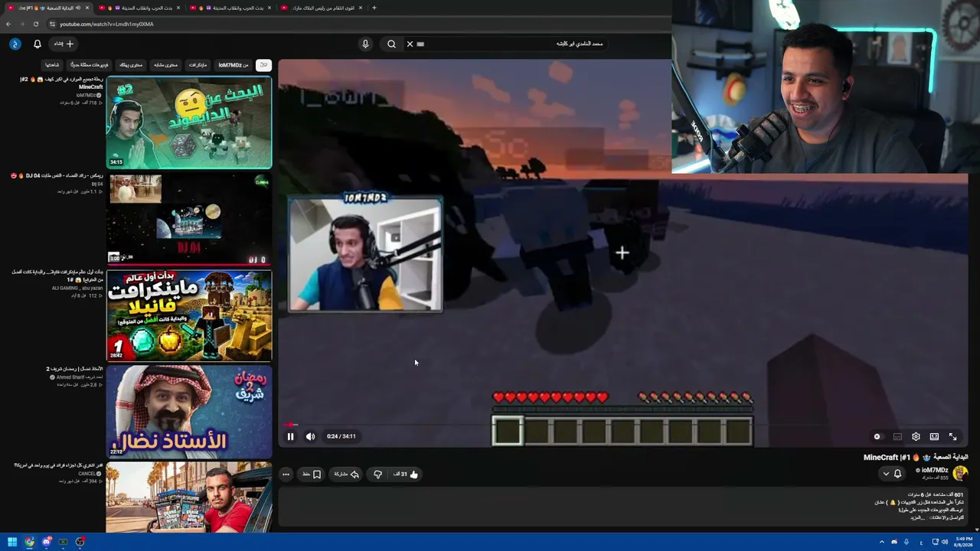Select the 'ماينكرافت' filter chip
The image size is (980, 551).
[198, 65]
